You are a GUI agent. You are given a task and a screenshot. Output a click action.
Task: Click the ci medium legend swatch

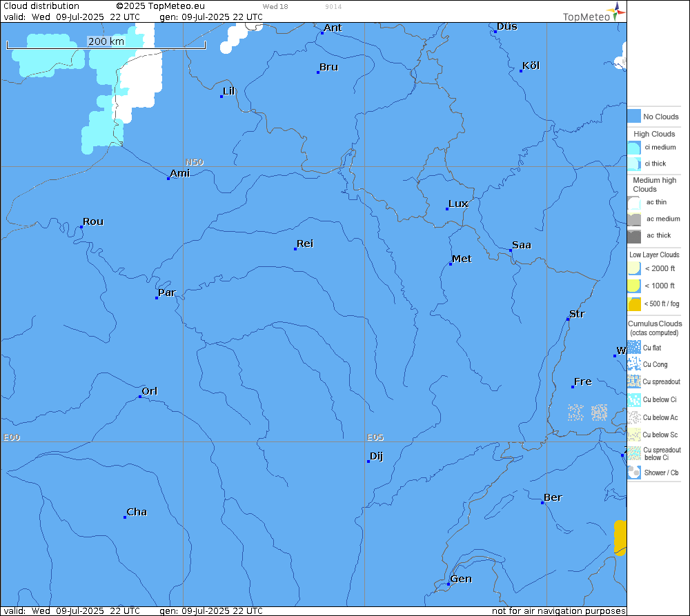[x=634, y=148]
